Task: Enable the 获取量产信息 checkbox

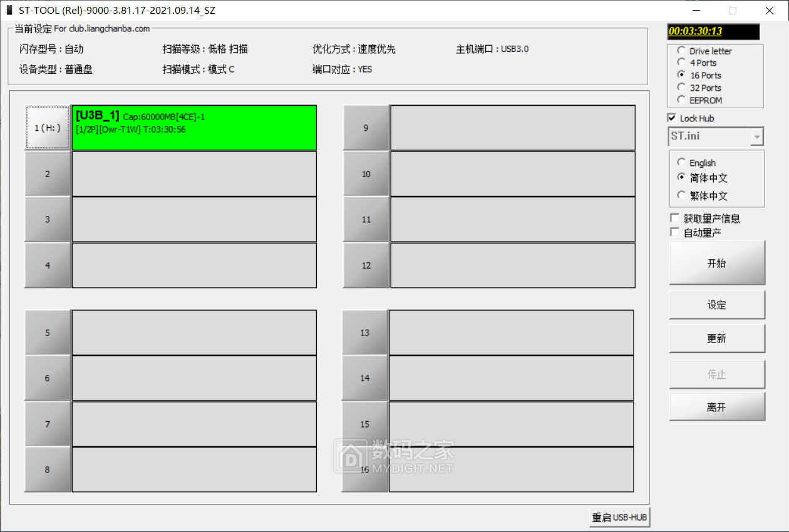Action: [x=674, y=218]
